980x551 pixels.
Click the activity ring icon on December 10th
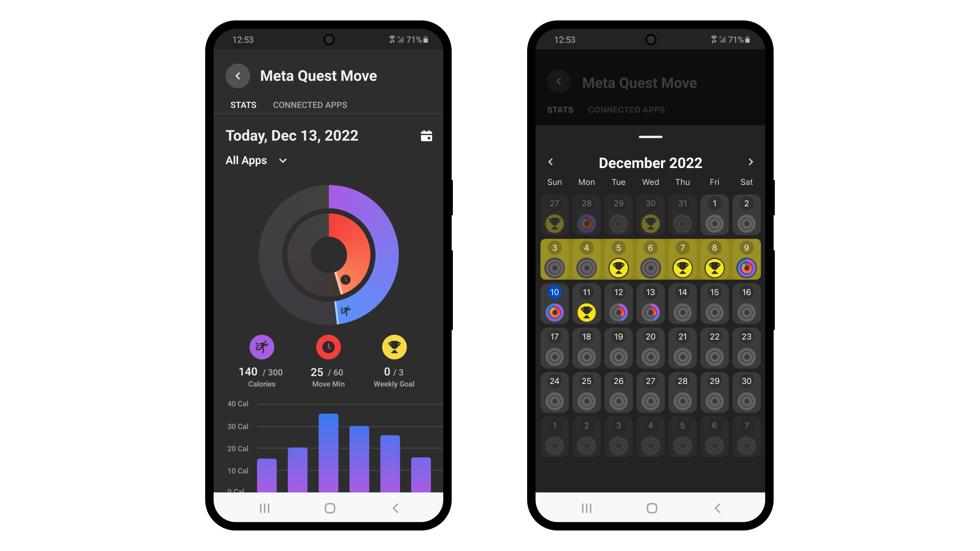coord(554,312)
